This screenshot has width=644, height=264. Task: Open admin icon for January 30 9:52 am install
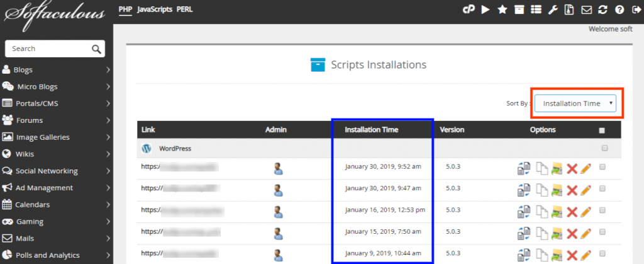(278, 168)
